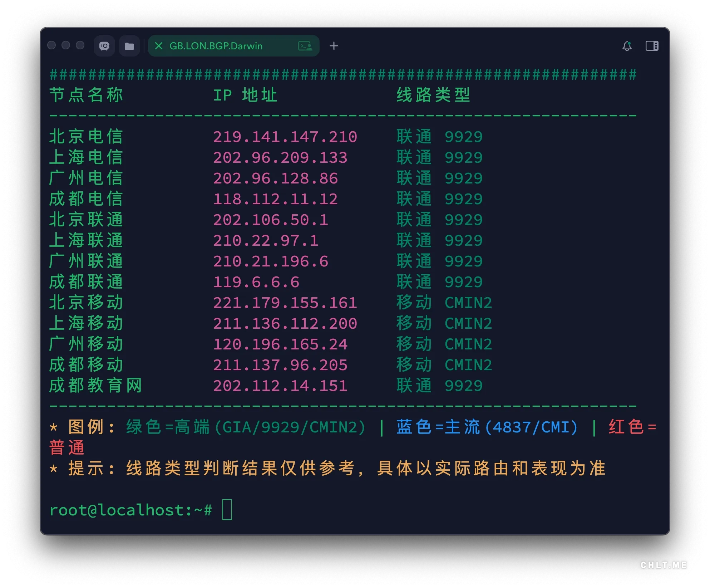This screenshot has width=710, height=588.
Task: Click the first gray window control dot
Action: click(x=51, y=45)
